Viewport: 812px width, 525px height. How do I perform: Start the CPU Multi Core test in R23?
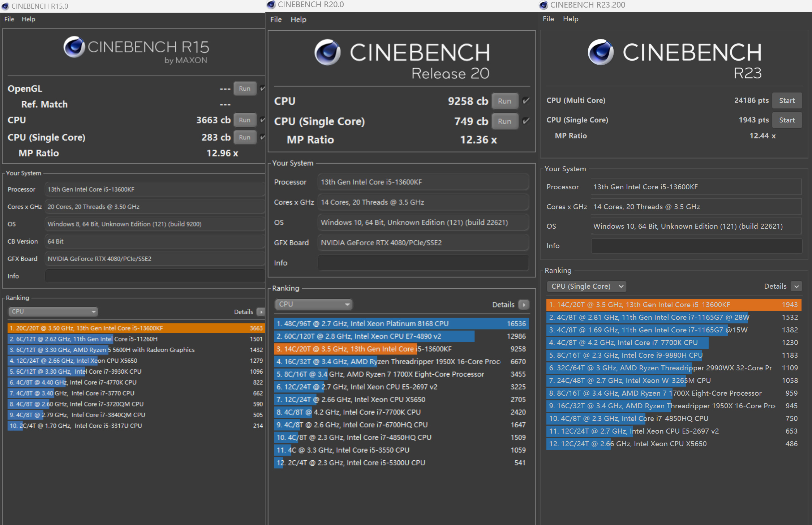(787, 100)
